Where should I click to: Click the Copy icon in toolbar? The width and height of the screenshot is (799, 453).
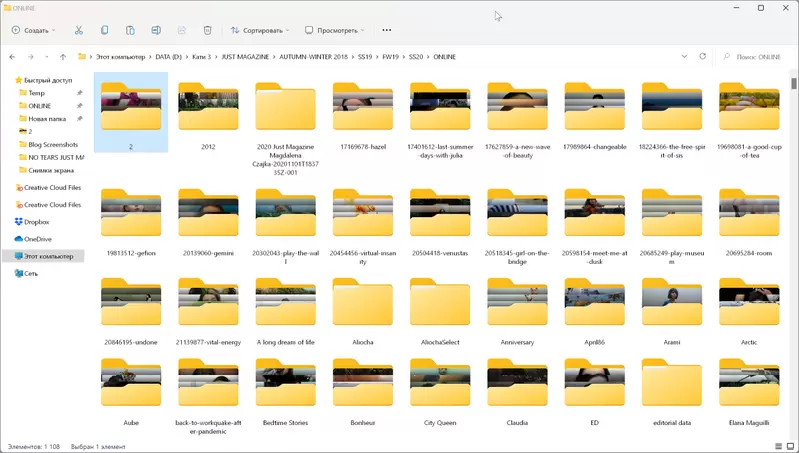pos(105,30)
